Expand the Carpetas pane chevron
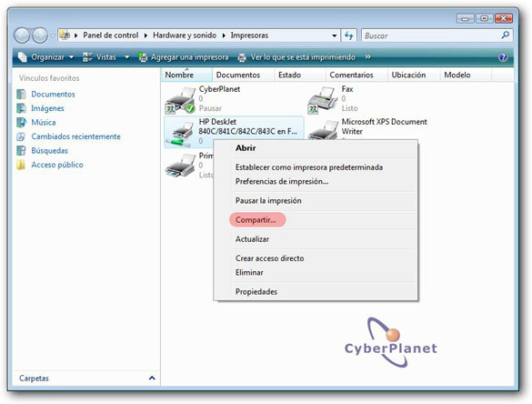Screen dimensions: 532x404 point(152,378)
